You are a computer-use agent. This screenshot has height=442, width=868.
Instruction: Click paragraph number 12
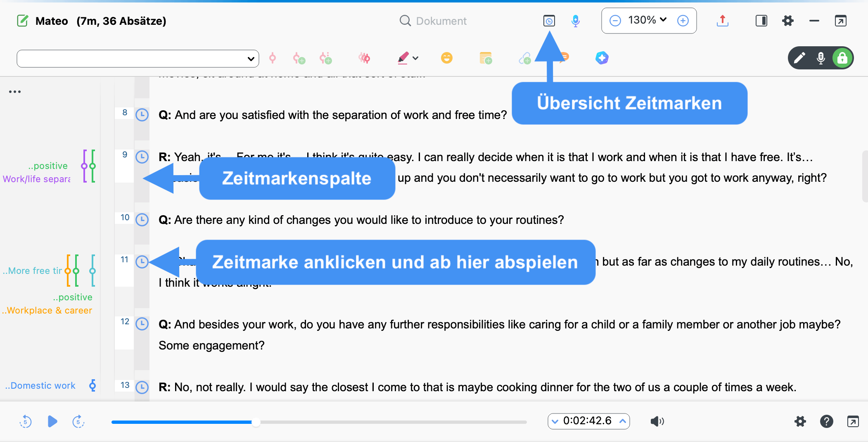125,321
